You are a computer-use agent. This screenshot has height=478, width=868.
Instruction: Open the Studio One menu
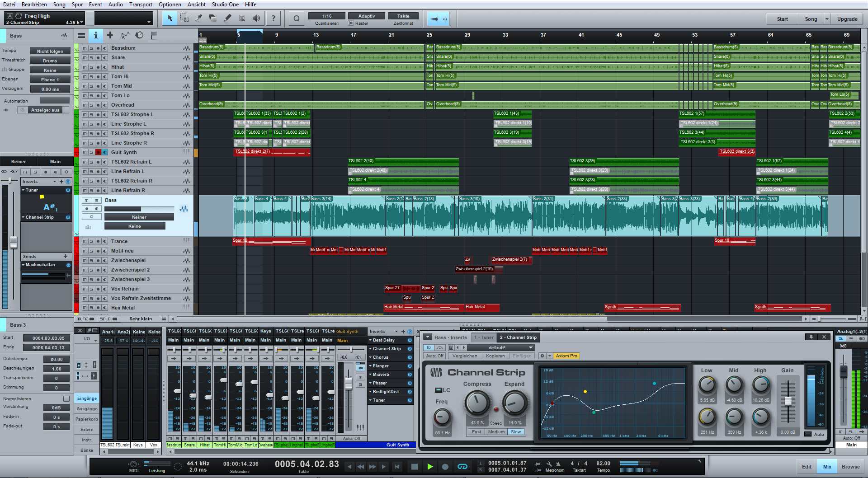(225, 5)
